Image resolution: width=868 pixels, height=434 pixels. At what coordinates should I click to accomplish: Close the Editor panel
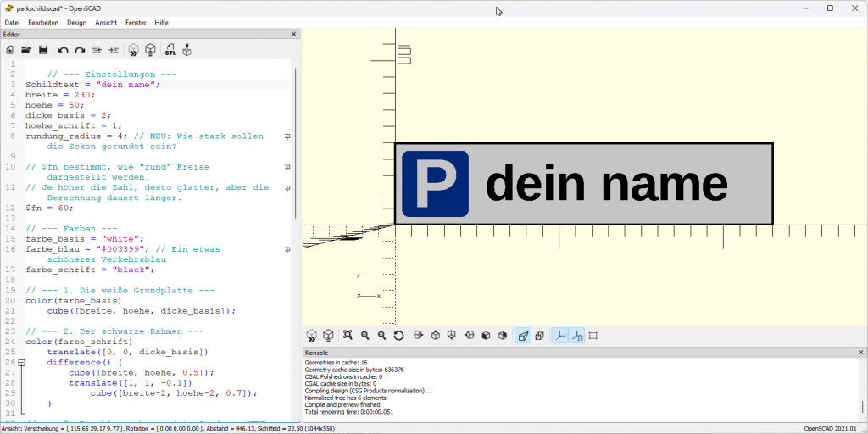(294, 35)
